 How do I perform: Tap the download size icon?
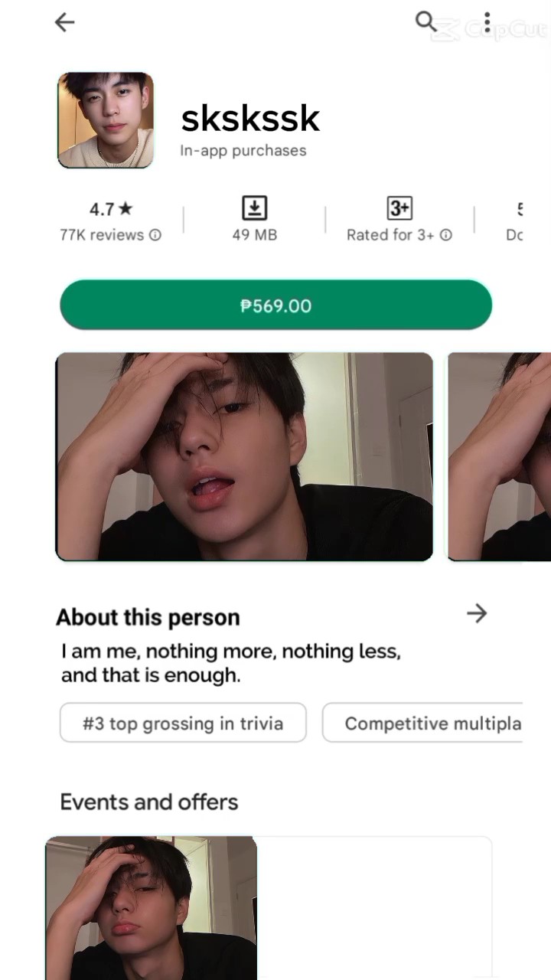click(x=254, y=207)
